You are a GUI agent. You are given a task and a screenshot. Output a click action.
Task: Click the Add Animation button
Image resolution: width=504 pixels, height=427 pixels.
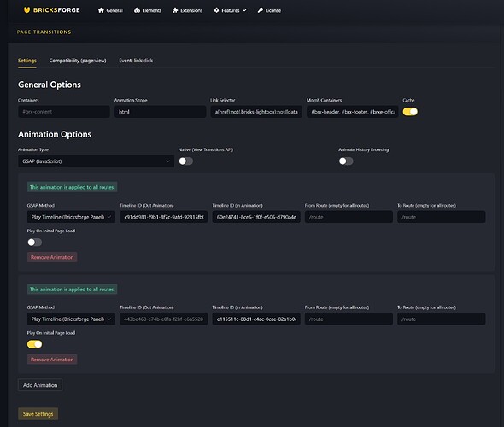coord(40,385)
